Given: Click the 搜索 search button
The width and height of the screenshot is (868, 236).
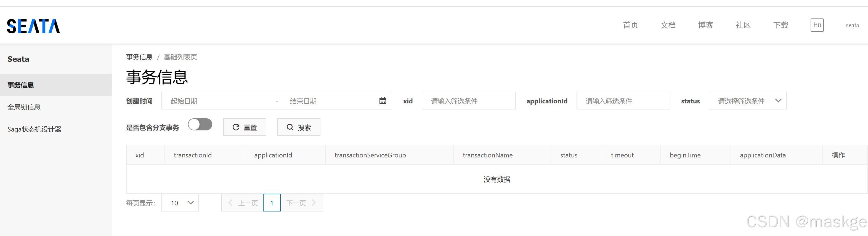Looking at the screenshot, I should tap(299, 127).
